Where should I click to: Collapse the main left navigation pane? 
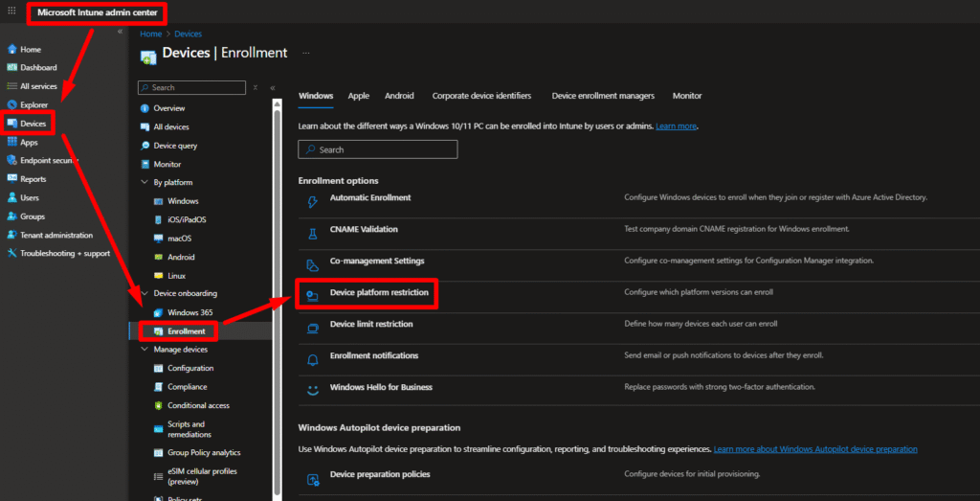[120, 32]
